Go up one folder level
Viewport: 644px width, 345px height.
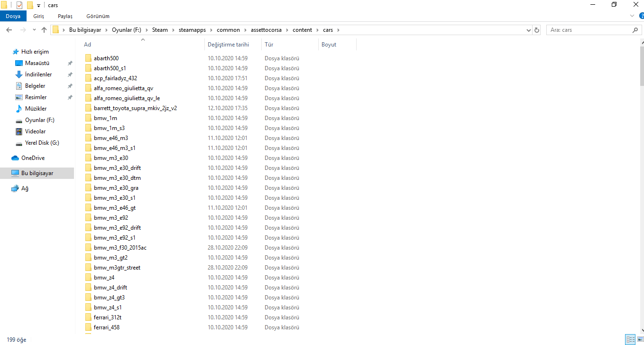pyautogui.click(x=44, y=30)
